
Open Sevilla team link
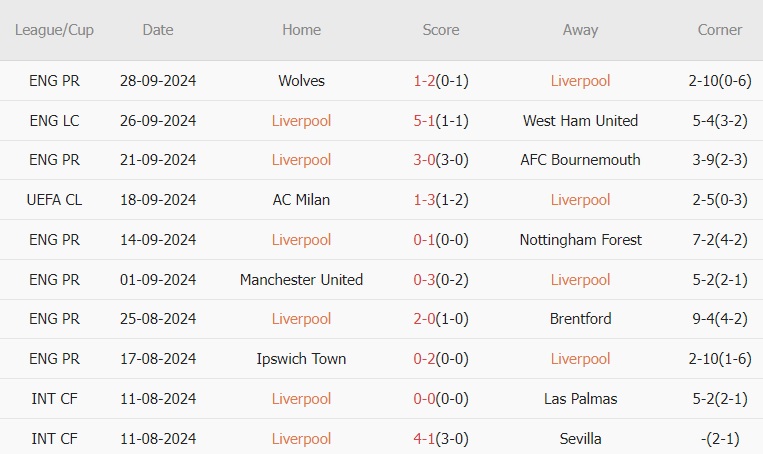pos(580,439)
